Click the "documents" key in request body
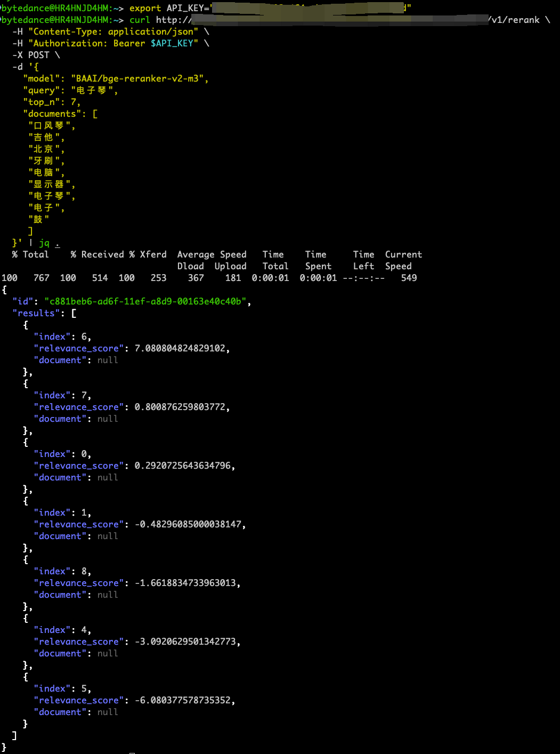Screen dimensions: 560x754 pos(52,114)
